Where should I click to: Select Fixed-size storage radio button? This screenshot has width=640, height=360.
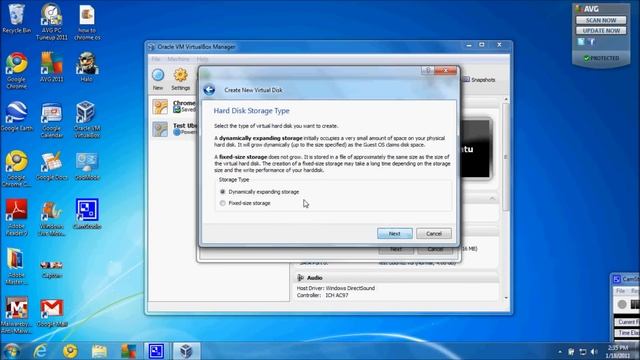(x=222, y=203)
